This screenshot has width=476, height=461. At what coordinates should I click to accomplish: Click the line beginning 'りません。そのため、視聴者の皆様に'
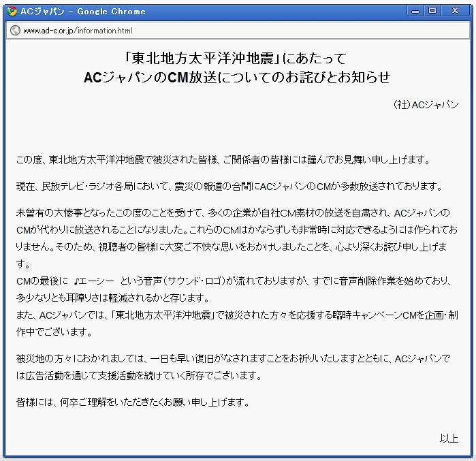(x=232, y=247)
